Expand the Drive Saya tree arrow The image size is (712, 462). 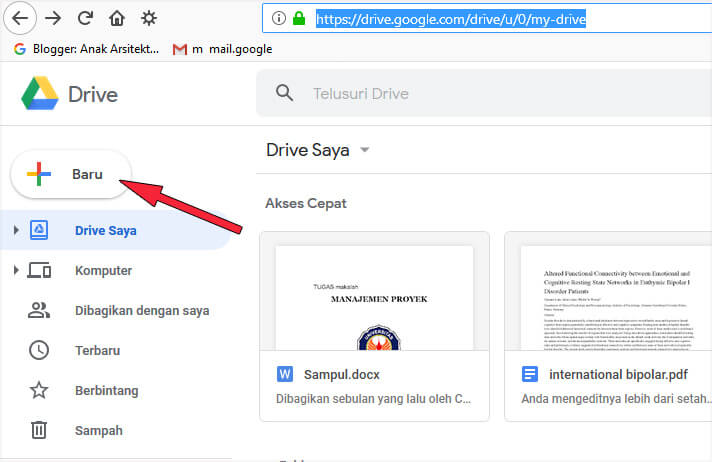(x=16, y=230)
